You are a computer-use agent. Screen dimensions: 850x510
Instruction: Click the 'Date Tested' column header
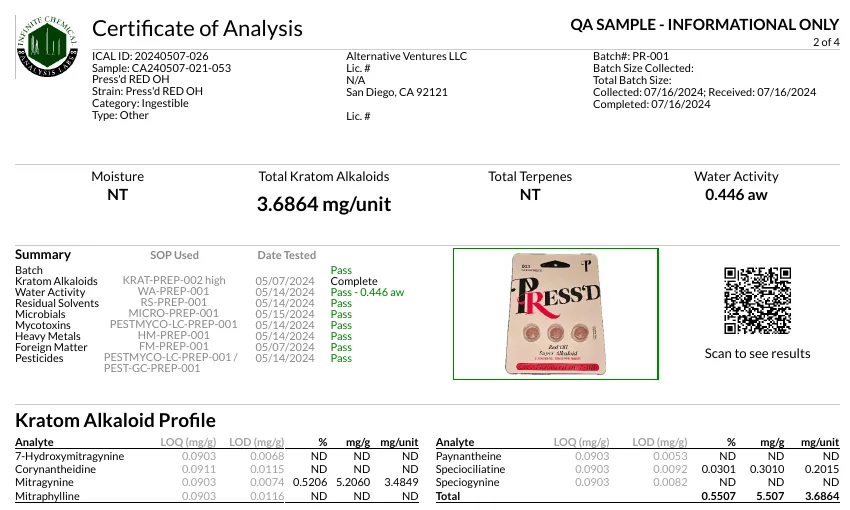tap(287, 255)
